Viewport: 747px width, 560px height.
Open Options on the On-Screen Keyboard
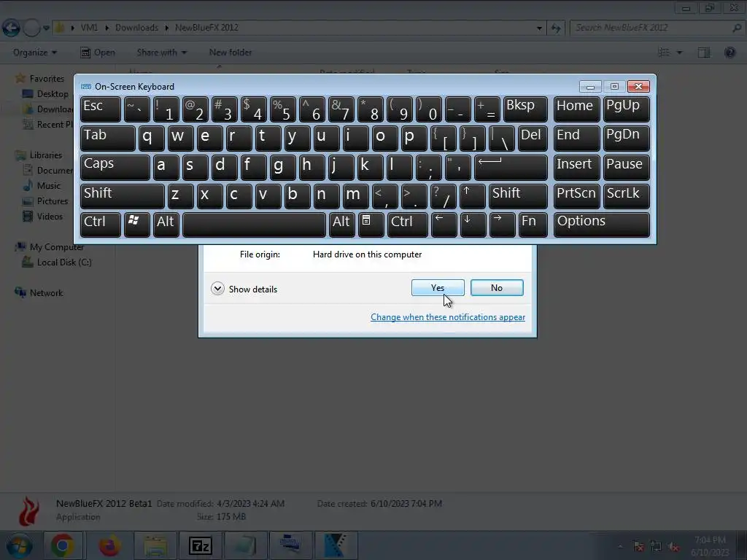coord(602,225)
